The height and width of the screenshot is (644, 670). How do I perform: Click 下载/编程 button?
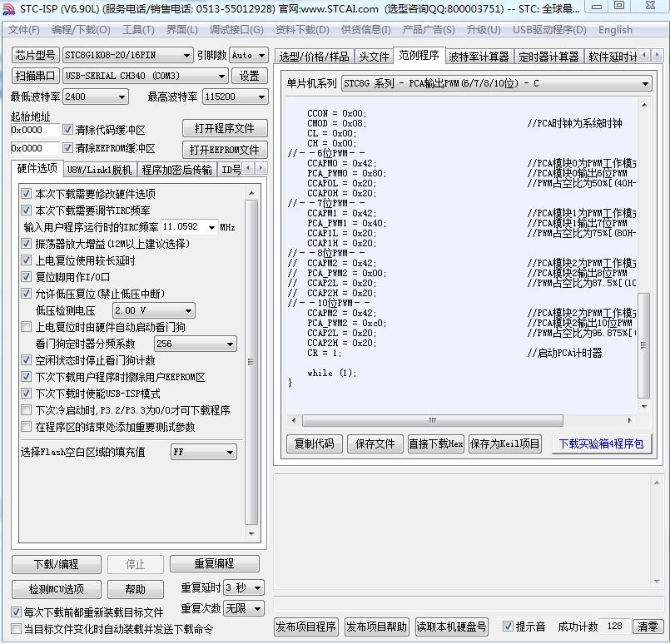(57, 564)
